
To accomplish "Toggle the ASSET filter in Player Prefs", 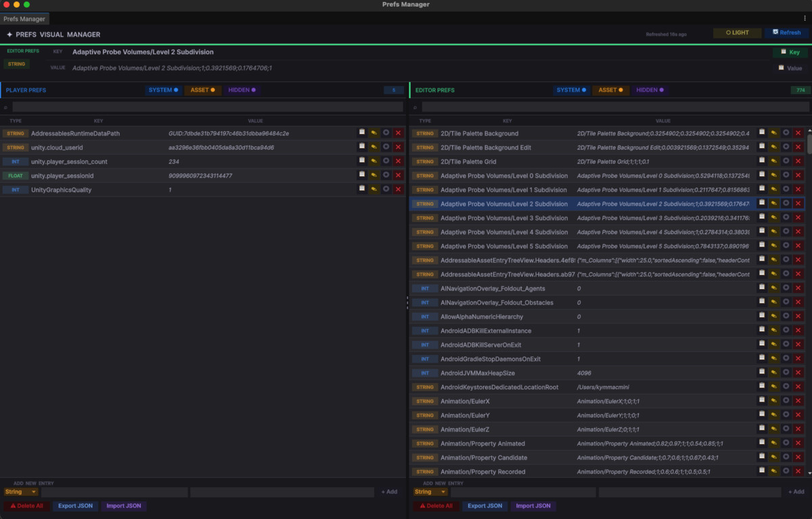I will coord(202,90).
